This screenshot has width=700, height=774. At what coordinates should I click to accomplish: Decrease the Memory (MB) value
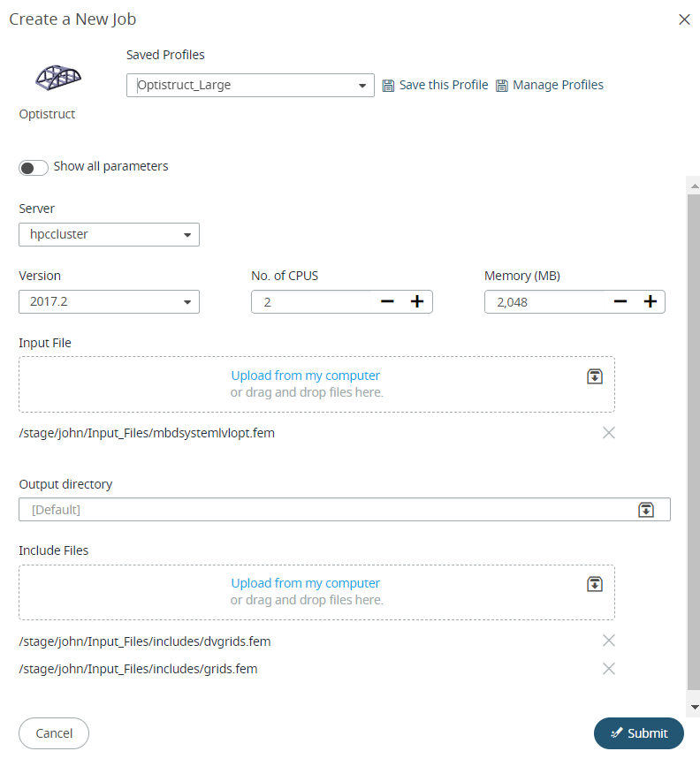pyautogui.click(x=620, y=302)
